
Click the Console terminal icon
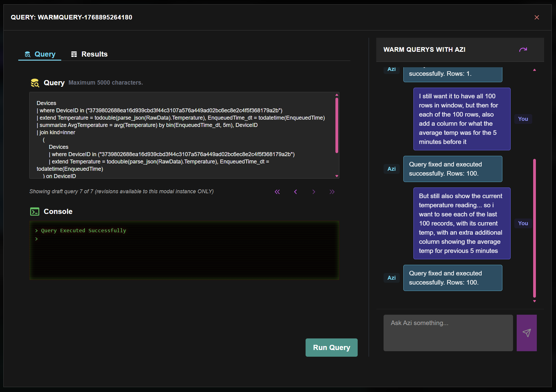(35, 212)
